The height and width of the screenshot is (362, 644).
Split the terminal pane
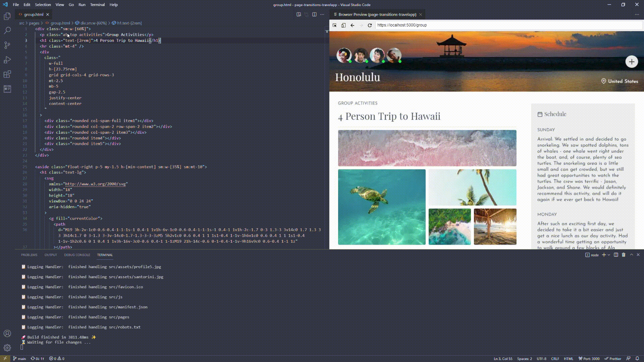click(x=616, y=255)
